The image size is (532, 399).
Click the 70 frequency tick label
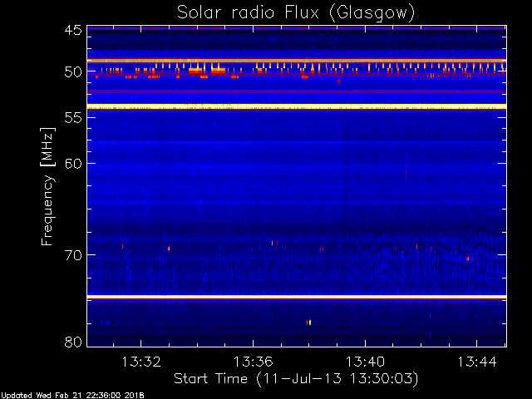[x=73, y=255]
